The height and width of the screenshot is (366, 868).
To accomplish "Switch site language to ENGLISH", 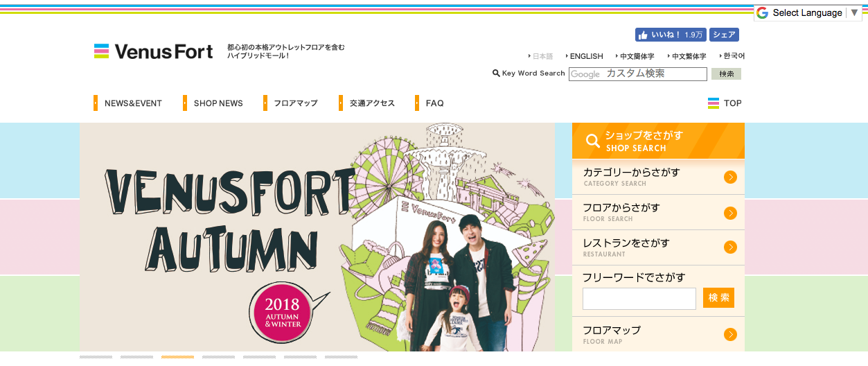I will click(585, 56).
